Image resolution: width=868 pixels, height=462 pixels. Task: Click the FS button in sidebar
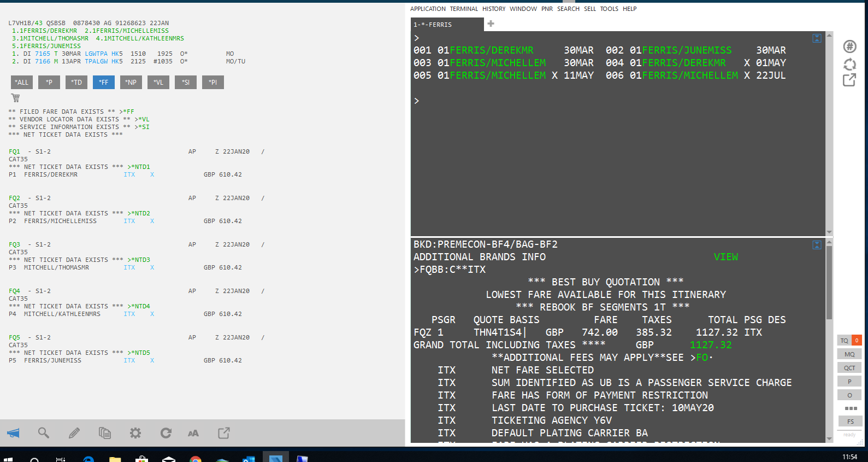tap(851, 422)
